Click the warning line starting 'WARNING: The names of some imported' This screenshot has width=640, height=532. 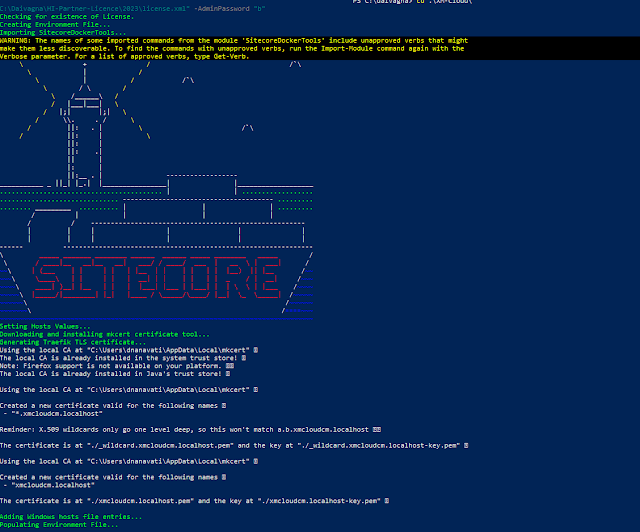pos(234,40)
